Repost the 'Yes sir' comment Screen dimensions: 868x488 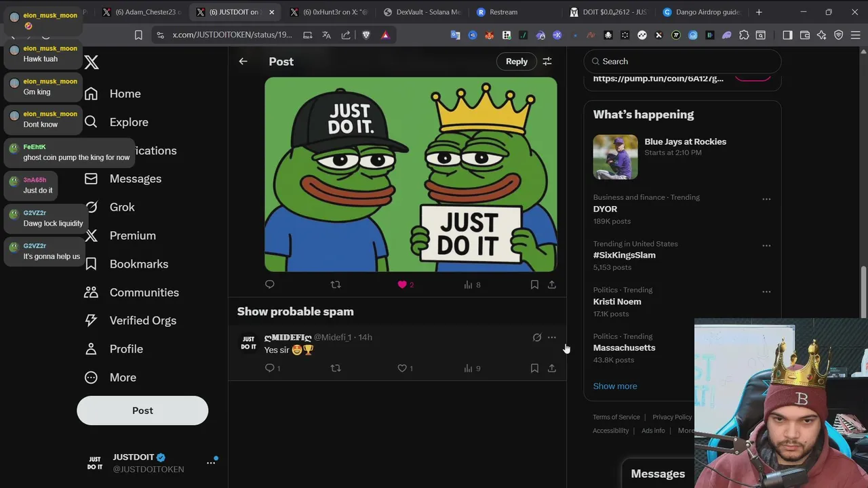point(336,368)
